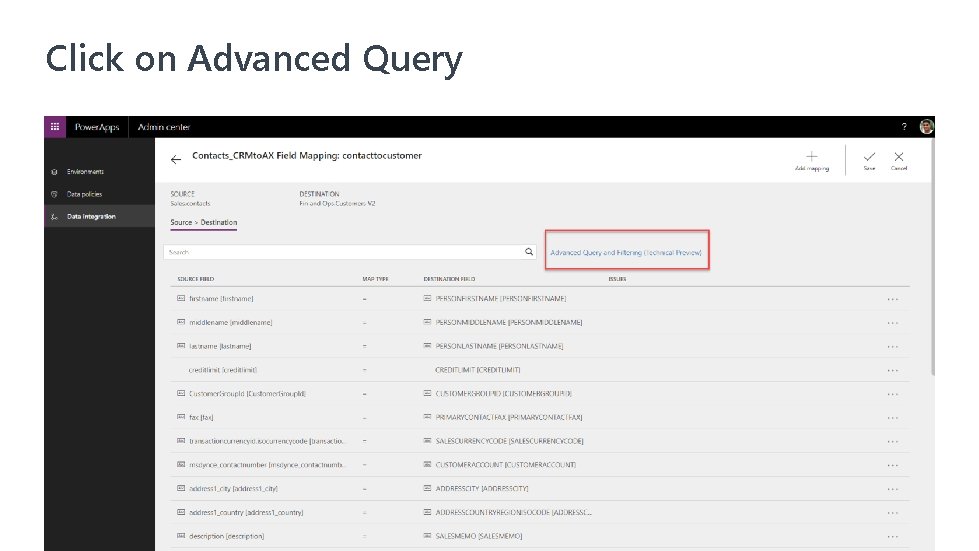This screenshot has height=551, width=979.
Task: Select firstname [firstname] source field
Action: tap(221, 299)
